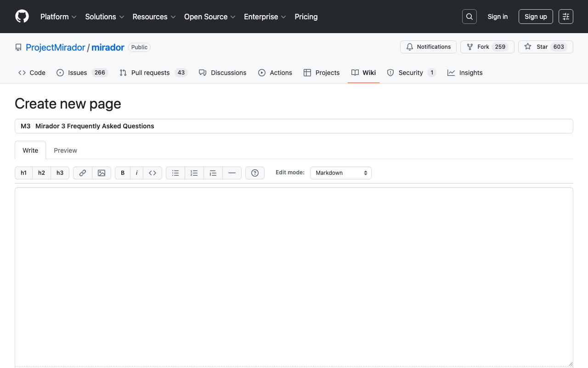Open the Edit mode Markdown dropdown
This screenshot has height=368, width=588.
tap(340, 172)
